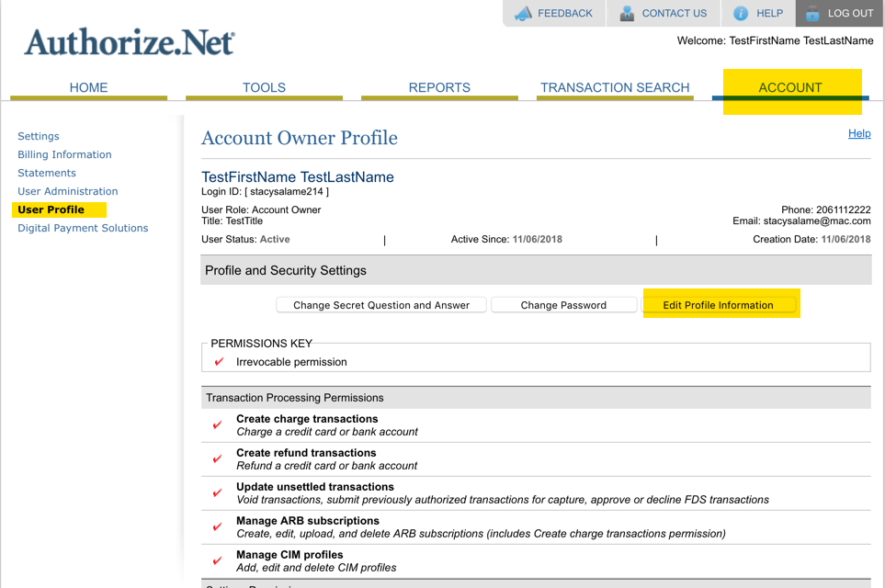Click the PERMISSIONS KEY label
Viewport: 885px width, 588px height.
(x=261, y=344)
